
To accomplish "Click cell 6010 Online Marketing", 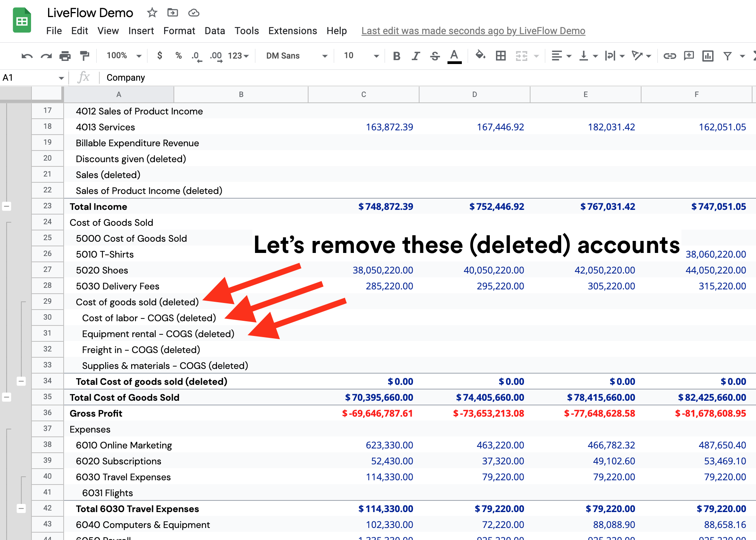I will [x=124, y=445].
